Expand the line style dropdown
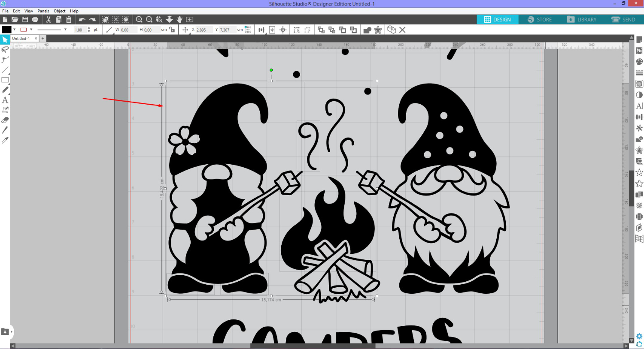Viewport: 644px width, 349px height. pyautogui.click(x=65, y=30)
